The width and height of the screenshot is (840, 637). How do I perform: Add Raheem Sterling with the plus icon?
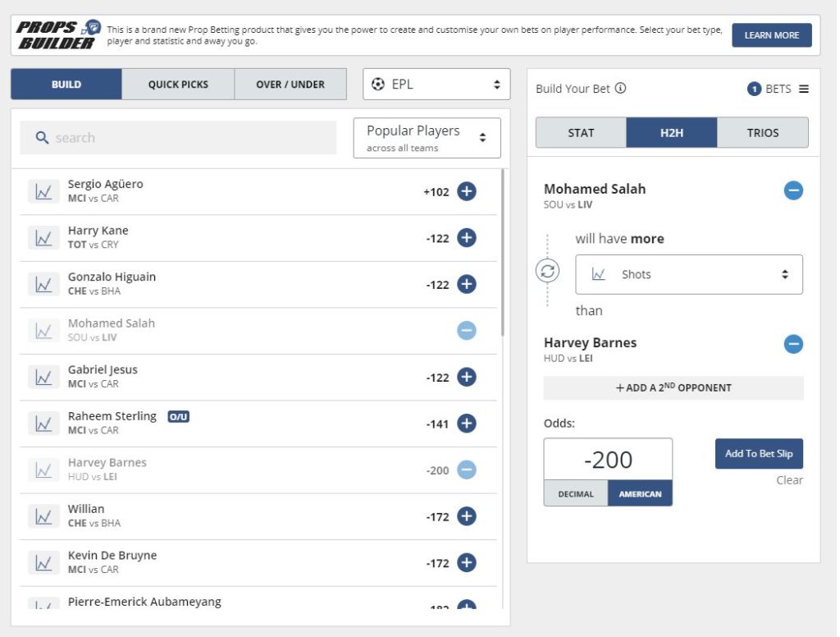[x=466, y=424]
